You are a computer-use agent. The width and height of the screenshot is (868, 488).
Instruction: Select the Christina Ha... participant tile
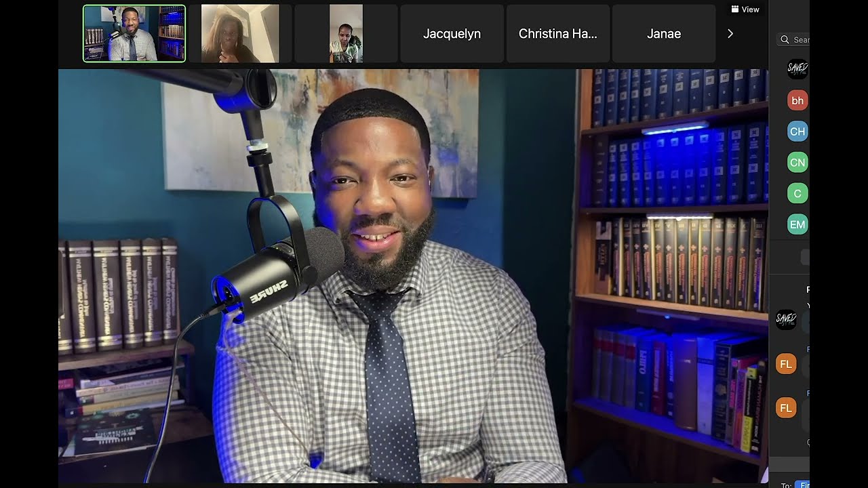tap(558, 34)
